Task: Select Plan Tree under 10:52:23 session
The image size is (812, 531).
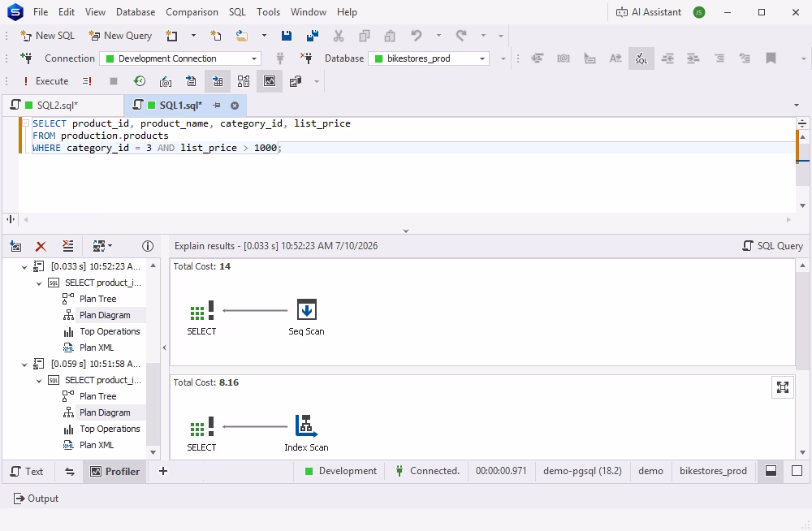Action: coord(98,299)
